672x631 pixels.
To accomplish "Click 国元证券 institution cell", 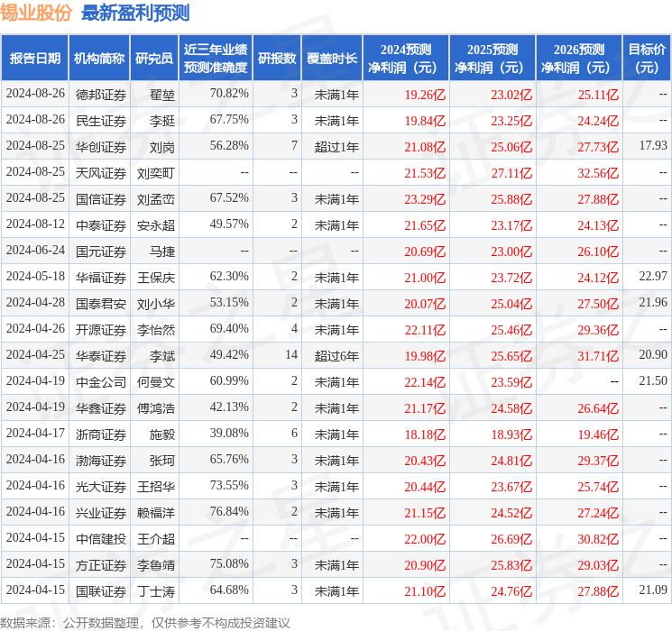I will click(101, 251).
